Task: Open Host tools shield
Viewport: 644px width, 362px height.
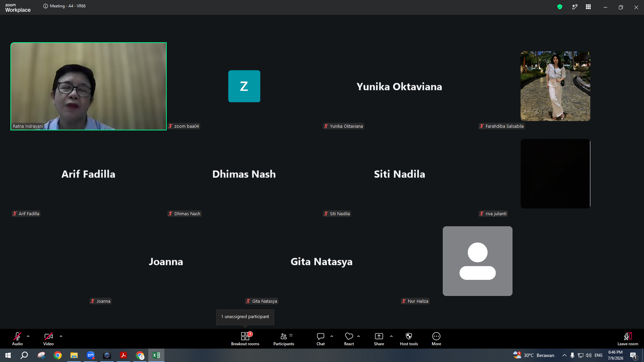Action: pyautogui.click(x=409, y=339)
